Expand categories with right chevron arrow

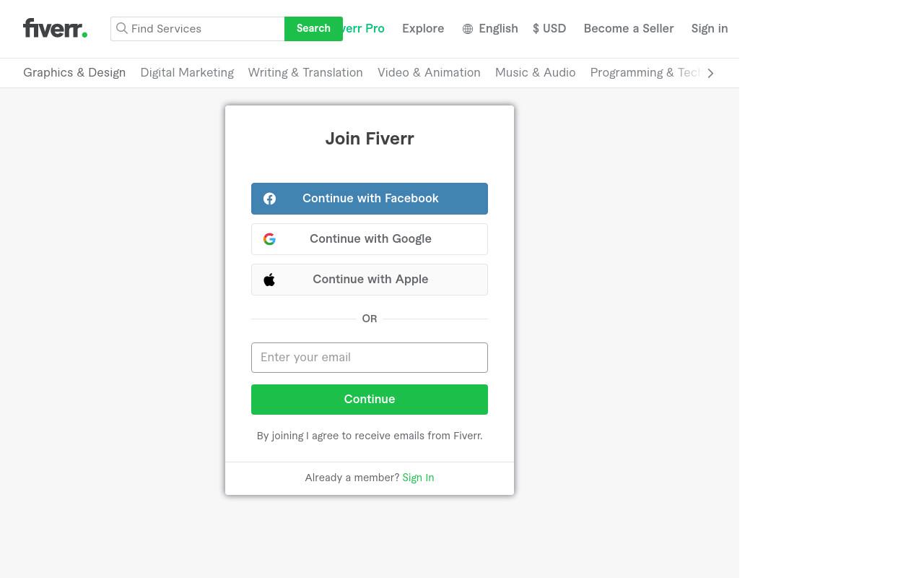coord(710,73)
